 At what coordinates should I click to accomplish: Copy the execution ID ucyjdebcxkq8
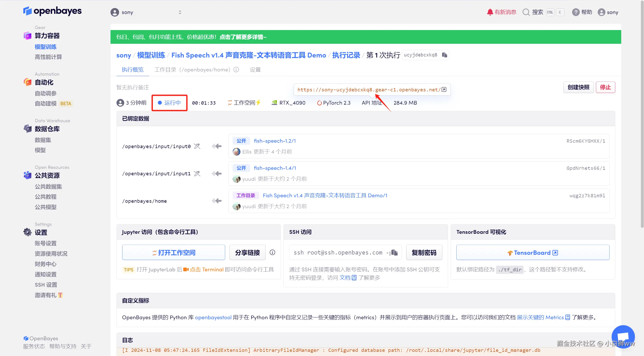(444, 55)
